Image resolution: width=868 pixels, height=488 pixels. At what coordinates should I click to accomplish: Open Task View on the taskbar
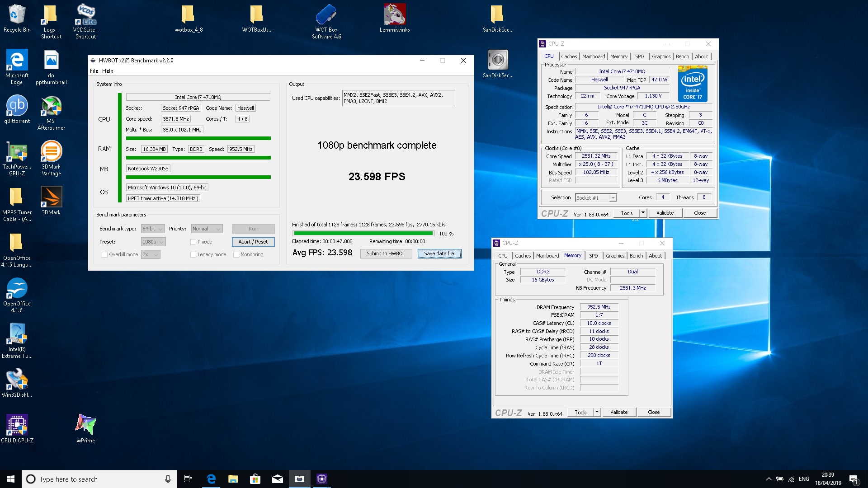[188, 479]
